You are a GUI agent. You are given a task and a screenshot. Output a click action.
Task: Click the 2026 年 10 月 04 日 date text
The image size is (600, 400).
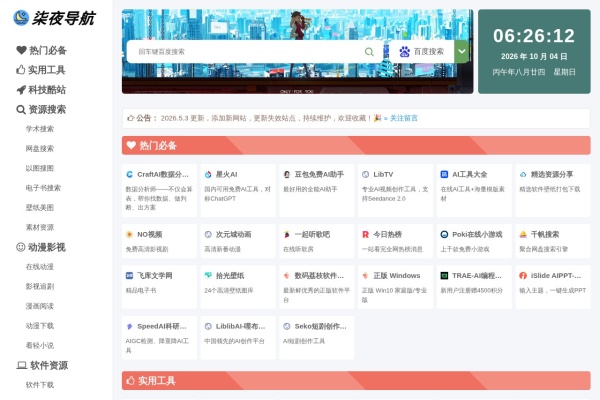[x=534, y=57]
